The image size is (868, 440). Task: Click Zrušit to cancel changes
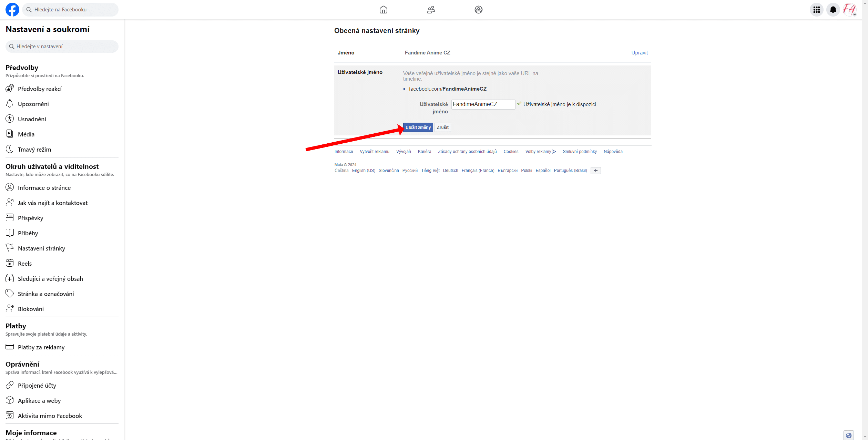(x=442, y=127)
